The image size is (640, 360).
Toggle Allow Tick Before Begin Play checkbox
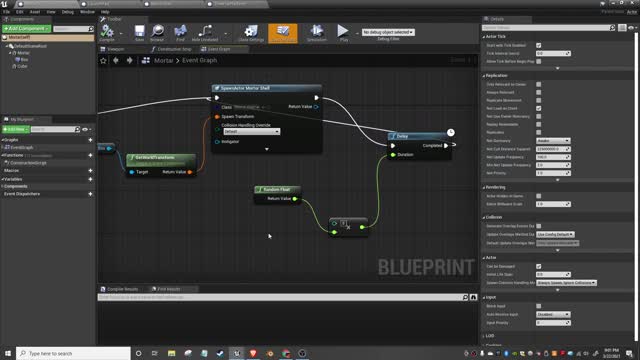(x=539, y=62)
